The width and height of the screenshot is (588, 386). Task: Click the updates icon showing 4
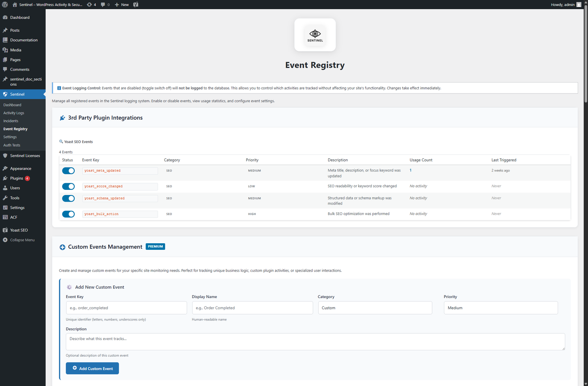coord(91,5)
